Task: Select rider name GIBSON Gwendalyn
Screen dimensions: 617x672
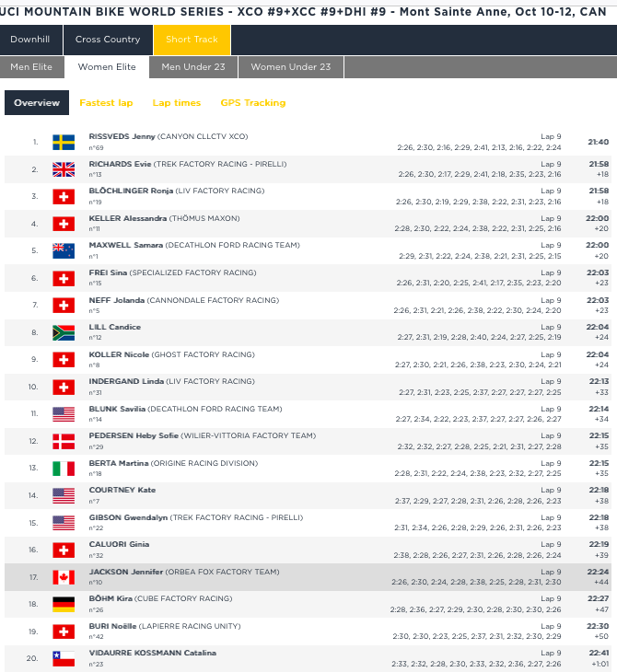Action: pyautogui.click(x=128, y=517)
